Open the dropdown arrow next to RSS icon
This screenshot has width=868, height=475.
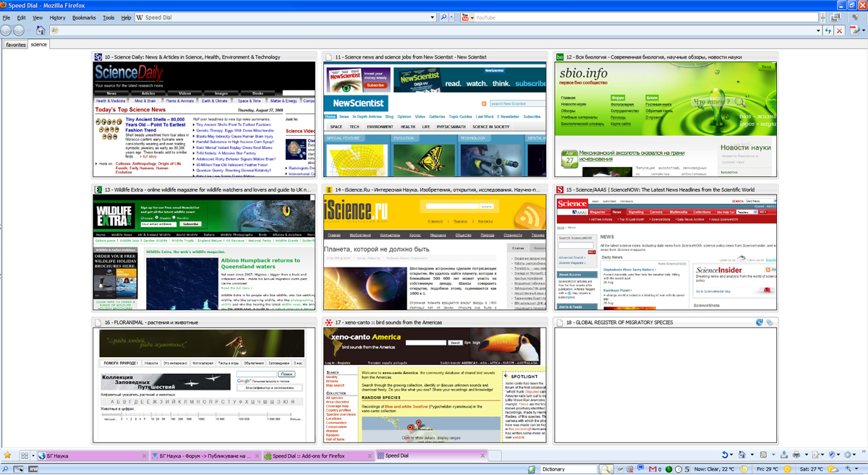click(x=773, y=455)
